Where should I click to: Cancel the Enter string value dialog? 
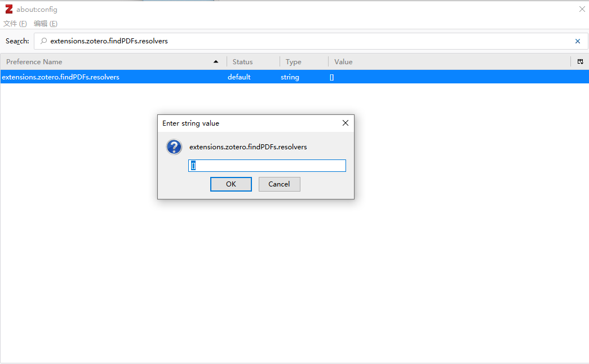tap(279, 184)
